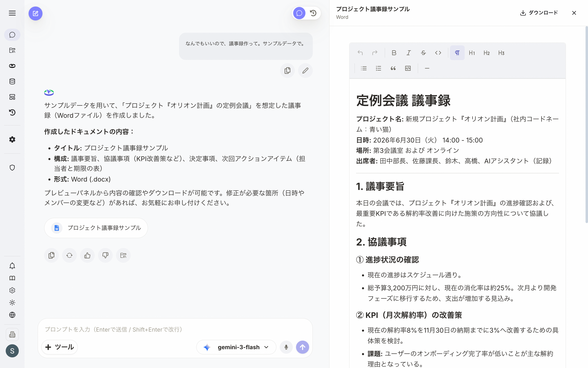Copy the assistant response
The width and height of the screenshot is (588, 368).
pos(51,255)
